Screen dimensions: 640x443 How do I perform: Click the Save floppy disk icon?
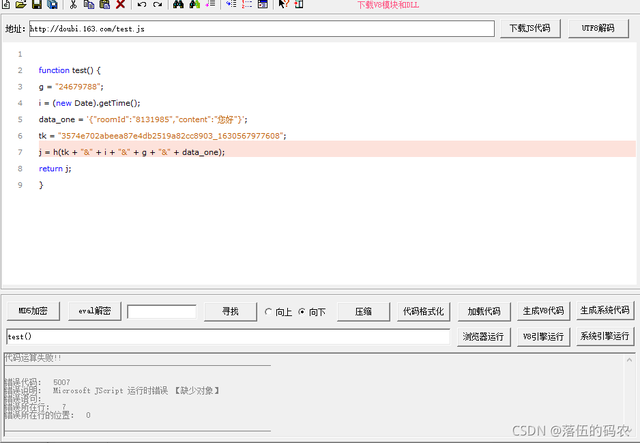click(x=36, y=5)
